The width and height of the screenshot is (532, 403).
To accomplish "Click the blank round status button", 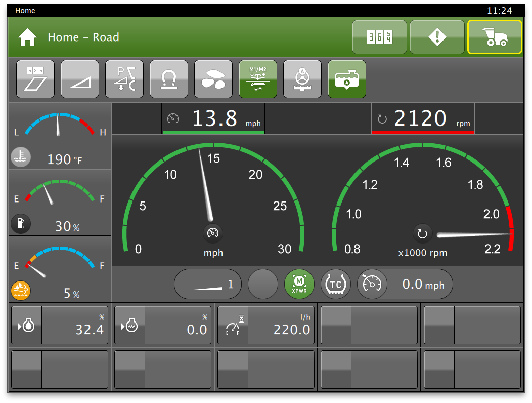I will (263, 284).
